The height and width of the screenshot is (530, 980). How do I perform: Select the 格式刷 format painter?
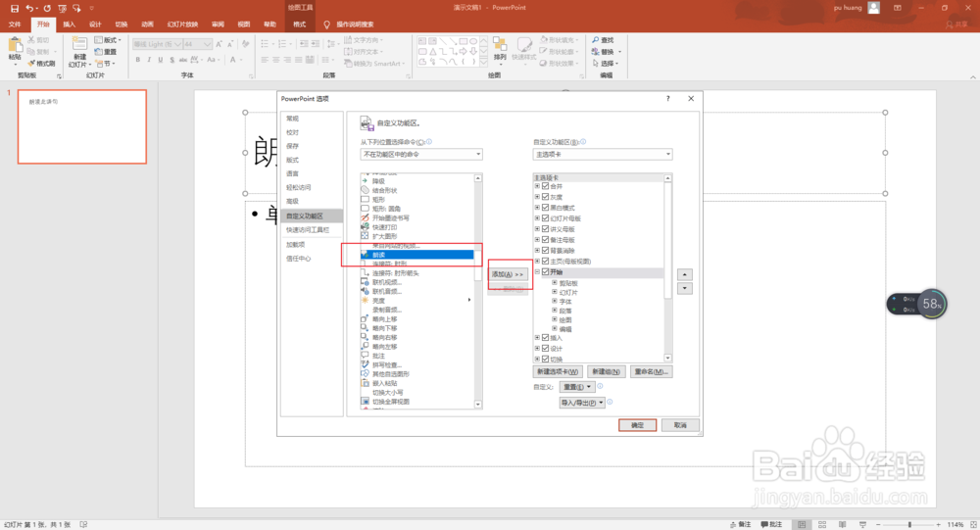coord(42,63)
